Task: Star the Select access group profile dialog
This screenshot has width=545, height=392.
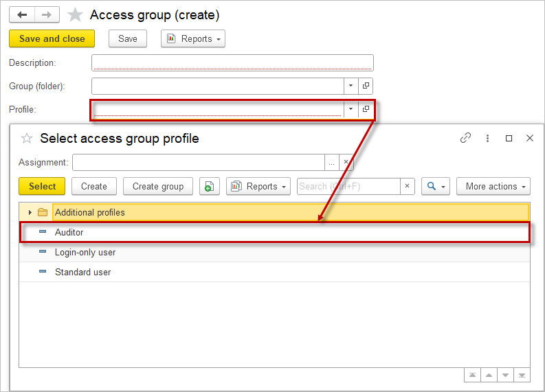Action: click(x=27, y=139)
